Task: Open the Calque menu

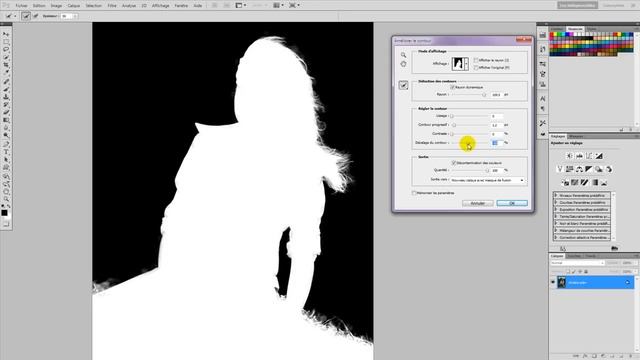Action: pyautogui.click(x=73, y=6)
